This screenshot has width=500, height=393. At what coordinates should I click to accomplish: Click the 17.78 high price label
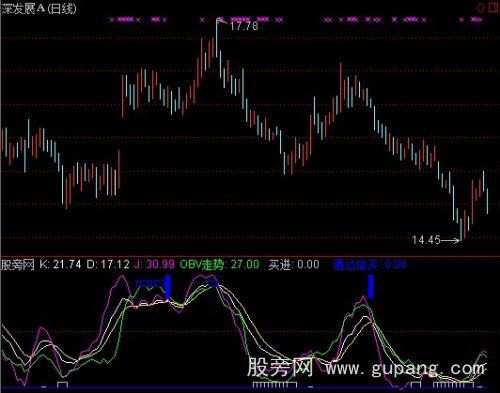click(244, 26)
